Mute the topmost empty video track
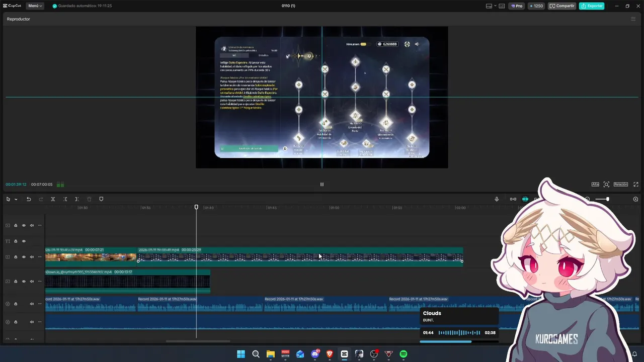The width and height of the screenshot is (644, 362). (32, 225)
